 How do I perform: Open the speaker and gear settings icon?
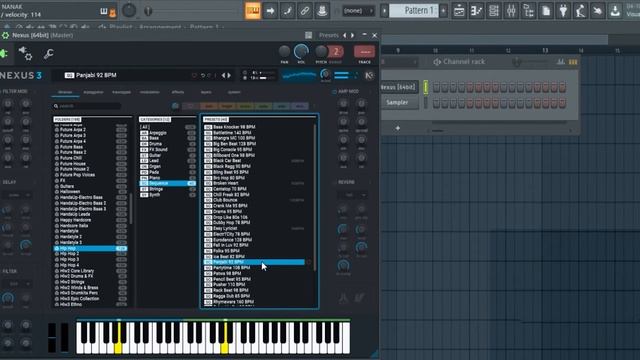click(25, 53)
